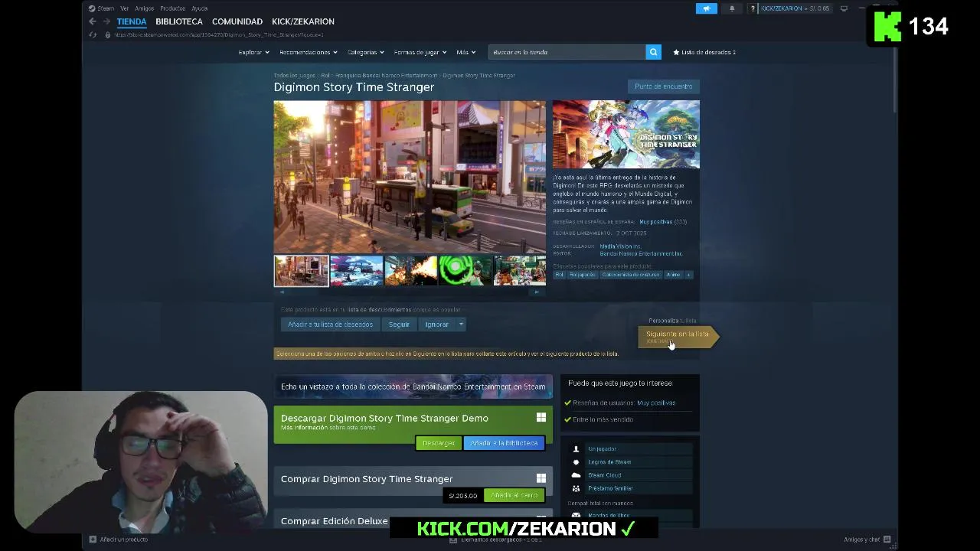Click the Big Picture monitor icon
Viewport: 980px width, 551px height.
pyautogui.click(x=844, y=8)
